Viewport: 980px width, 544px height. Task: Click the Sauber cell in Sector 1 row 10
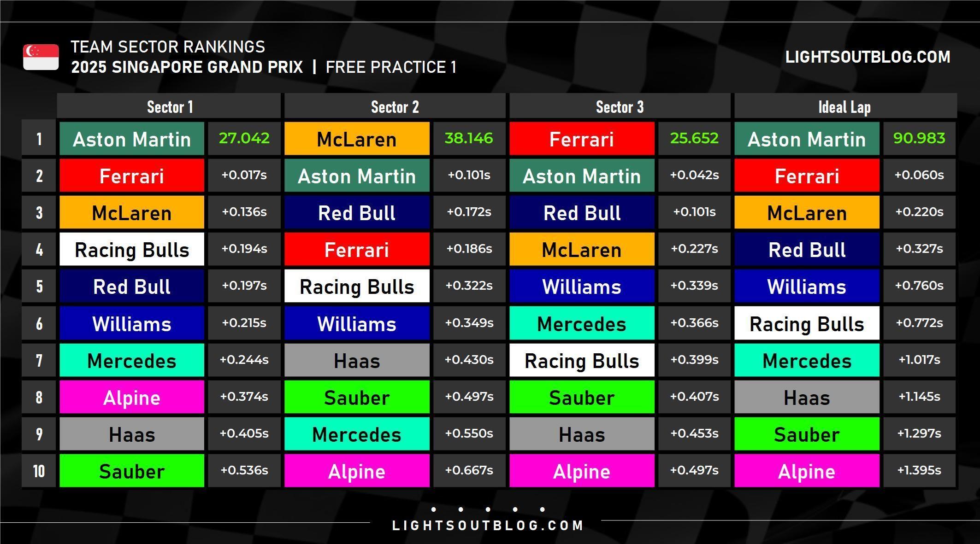(x=132, y=471)
